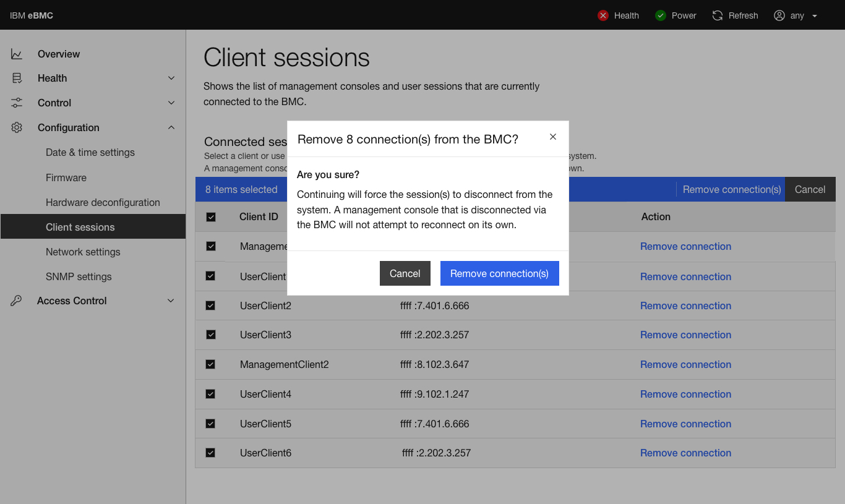
Task: Uncheck the UserClient2 row checkbox
Action: (211, 305)
